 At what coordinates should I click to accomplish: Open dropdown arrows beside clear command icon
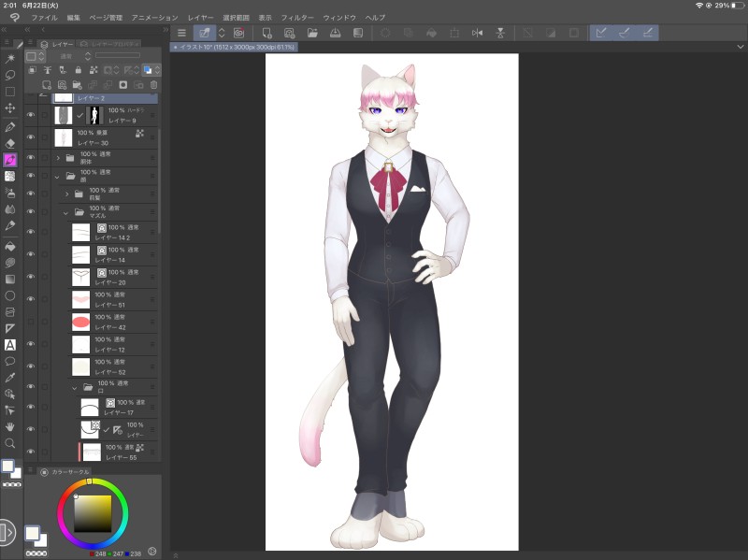(x=222, y=33)
